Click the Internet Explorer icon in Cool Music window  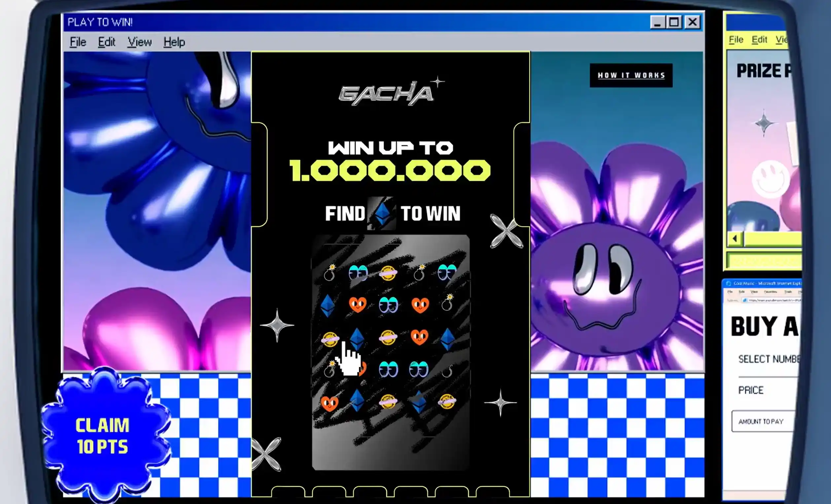(728, 284)
